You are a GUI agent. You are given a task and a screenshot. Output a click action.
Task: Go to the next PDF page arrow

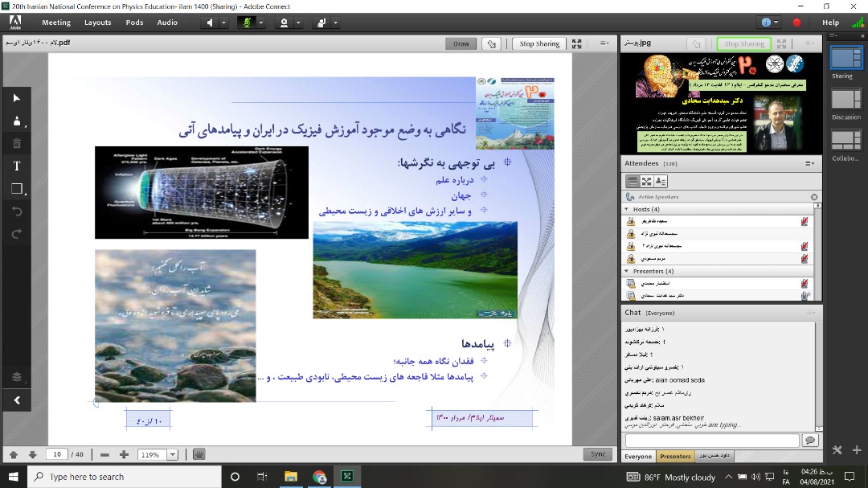[x=31, y=455]
